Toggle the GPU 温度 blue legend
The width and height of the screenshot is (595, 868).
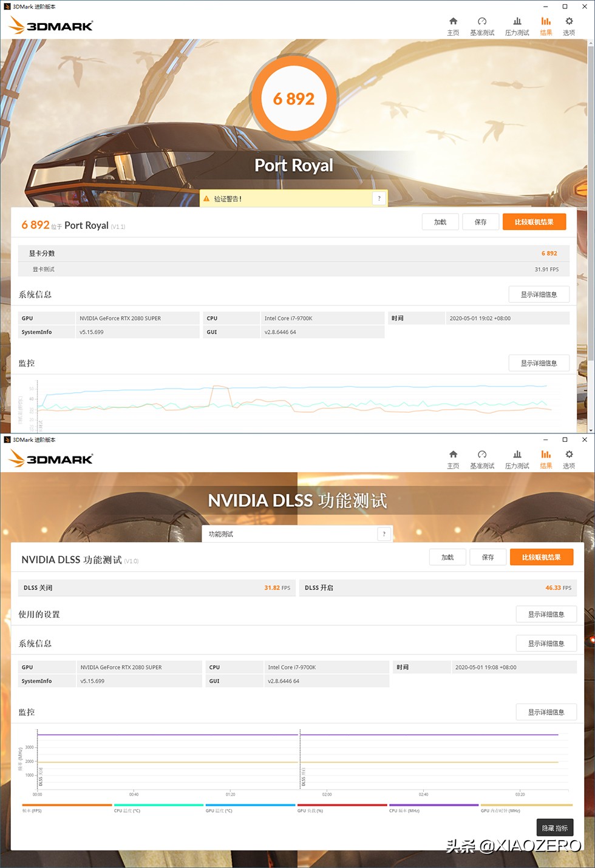[x=250, y=808]
